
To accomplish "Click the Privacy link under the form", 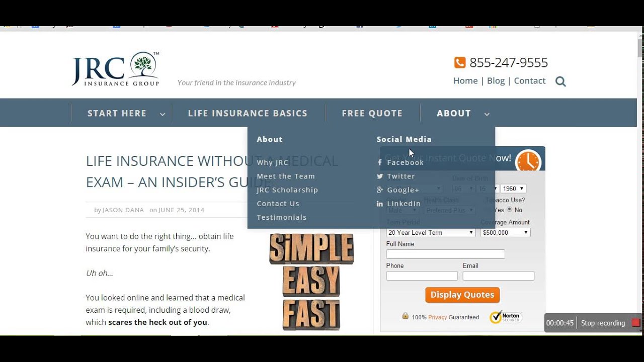I will 437,317.
